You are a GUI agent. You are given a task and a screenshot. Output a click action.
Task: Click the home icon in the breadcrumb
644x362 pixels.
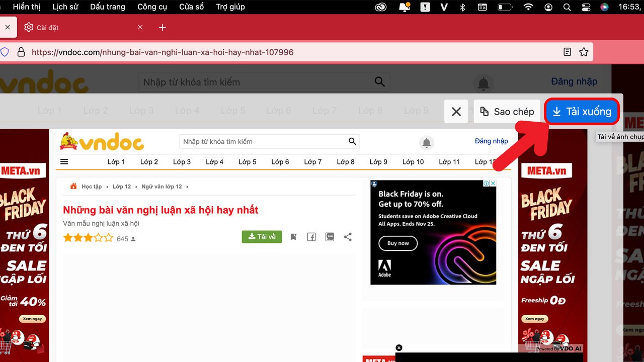73,186
